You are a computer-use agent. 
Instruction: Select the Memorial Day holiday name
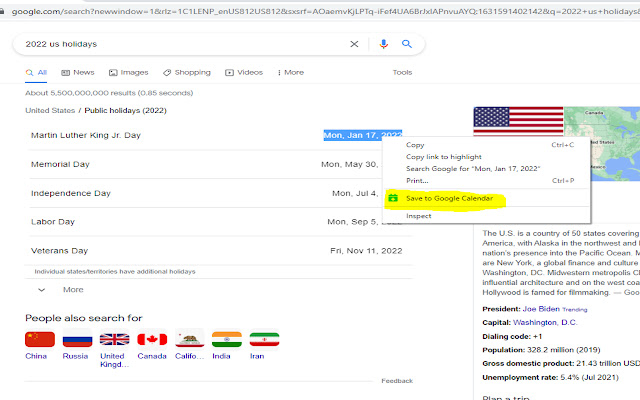point(60,164)
